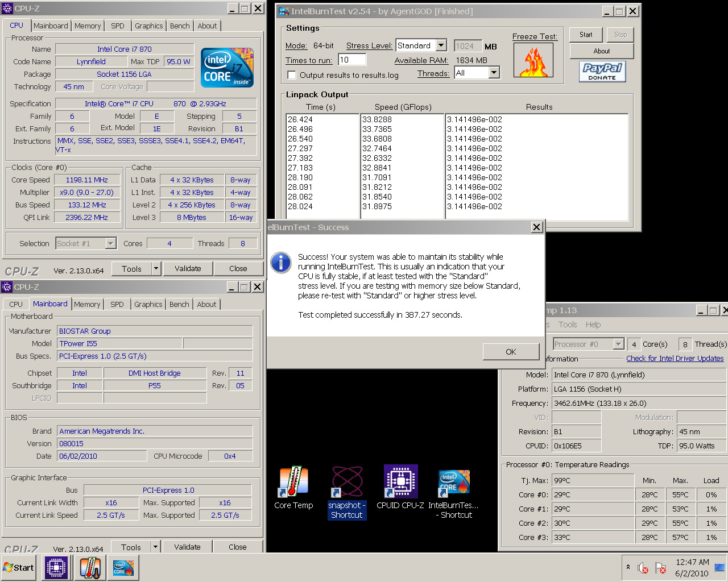Enable Output results to results.log checkbox
This screenshot has width=728, height=582.
point(292,75)
